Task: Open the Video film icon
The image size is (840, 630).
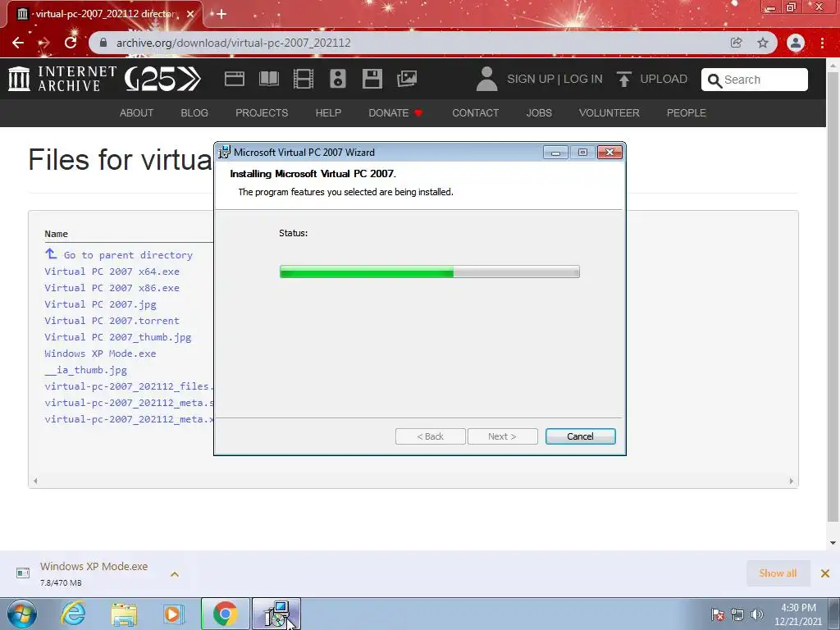Action: 304,79
